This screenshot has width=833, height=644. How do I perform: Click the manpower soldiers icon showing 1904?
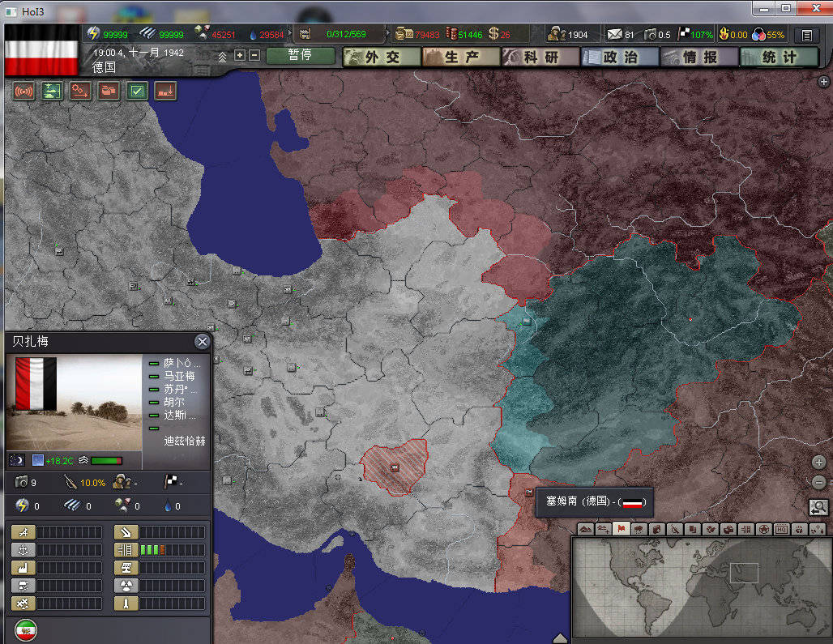[x=556, y=34]
